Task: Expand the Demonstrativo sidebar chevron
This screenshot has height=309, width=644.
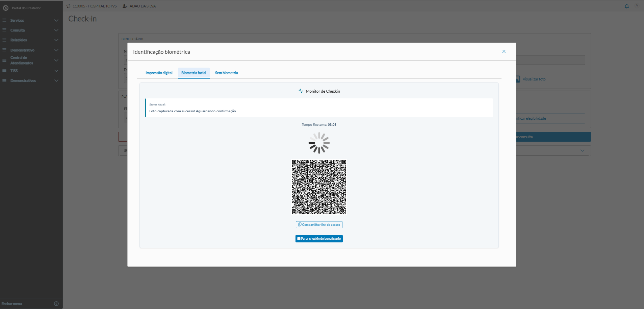Action: 56,50
